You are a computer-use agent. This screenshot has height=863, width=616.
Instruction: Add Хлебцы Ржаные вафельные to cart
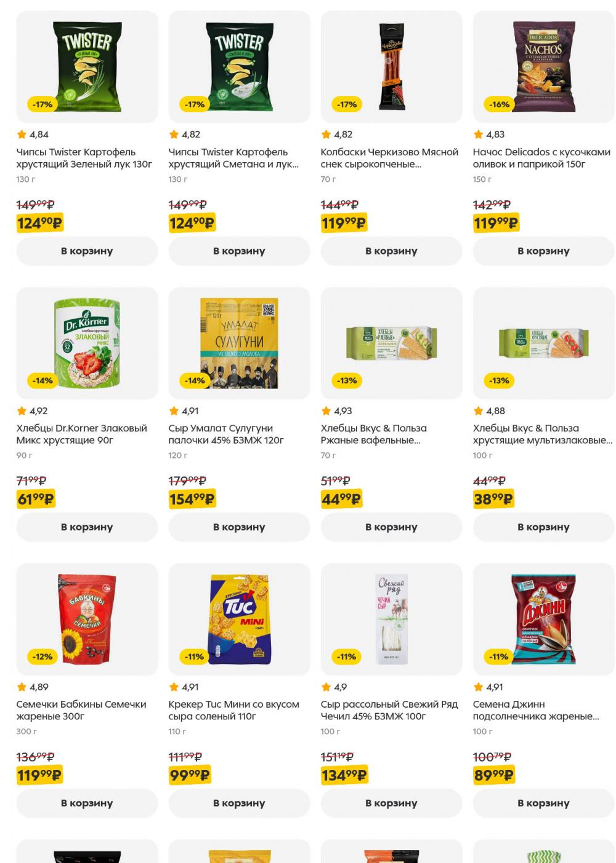pos(391,527)
